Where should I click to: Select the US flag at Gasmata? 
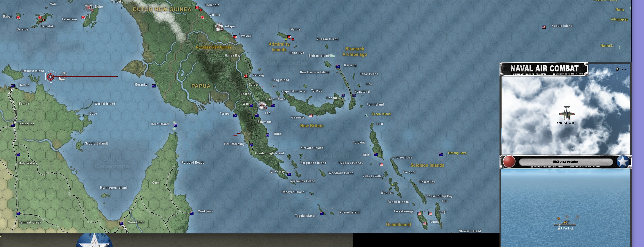311,115
